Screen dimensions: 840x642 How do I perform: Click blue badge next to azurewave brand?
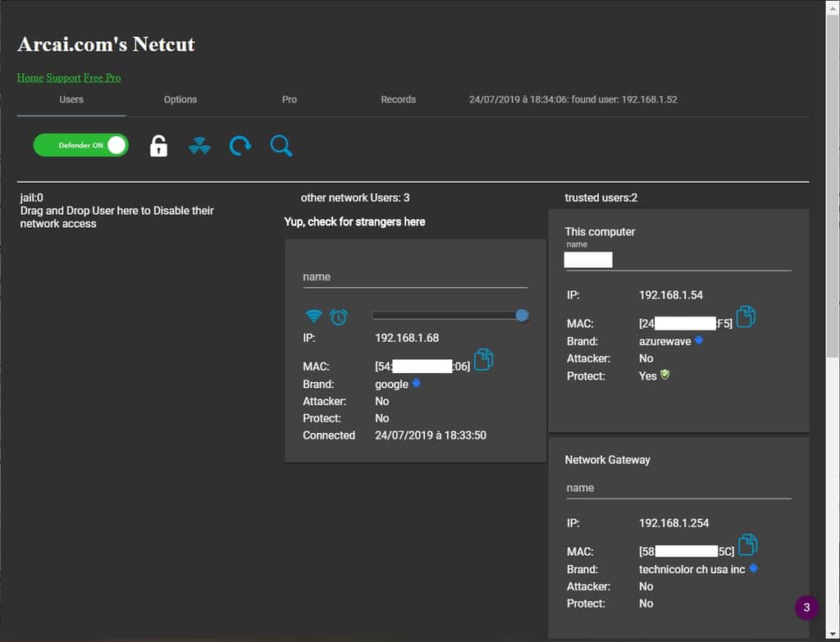[x=699, y=340]
